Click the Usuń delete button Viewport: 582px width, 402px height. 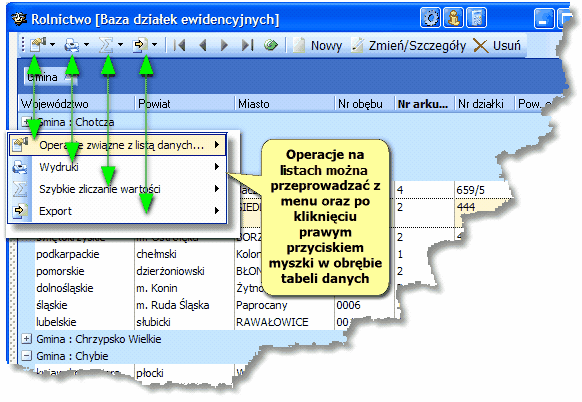[x=497, y=46]
